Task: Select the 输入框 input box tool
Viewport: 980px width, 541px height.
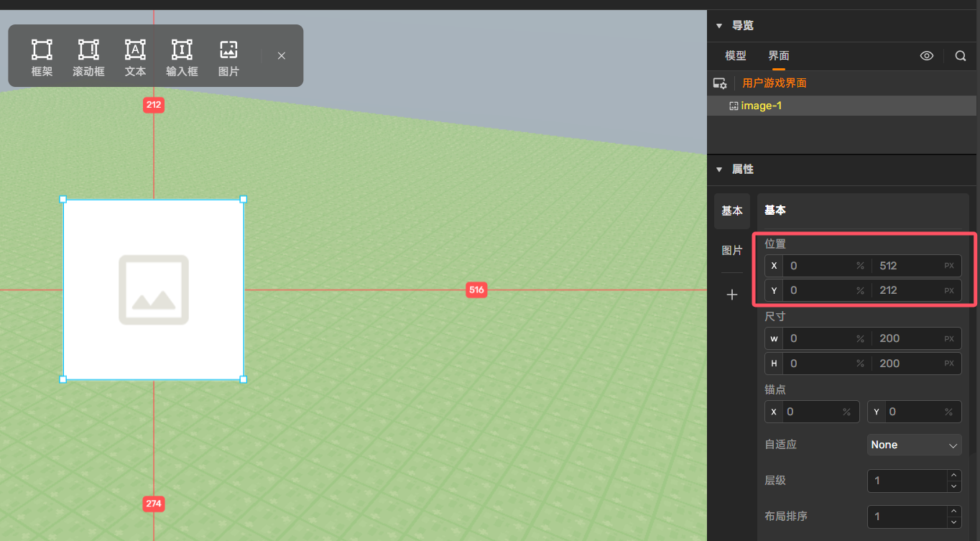Action: tap(182, 57)
